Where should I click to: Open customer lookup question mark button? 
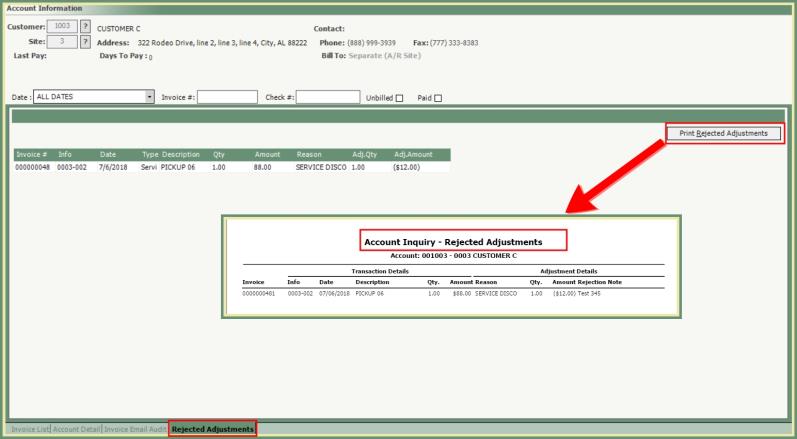point(85,27)
